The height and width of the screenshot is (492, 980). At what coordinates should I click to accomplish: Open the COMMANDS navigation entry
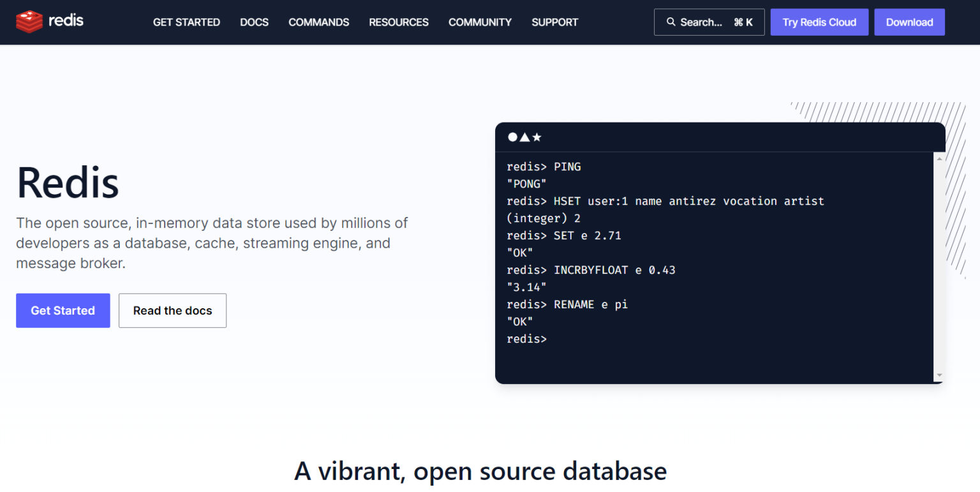coord(318,22)
